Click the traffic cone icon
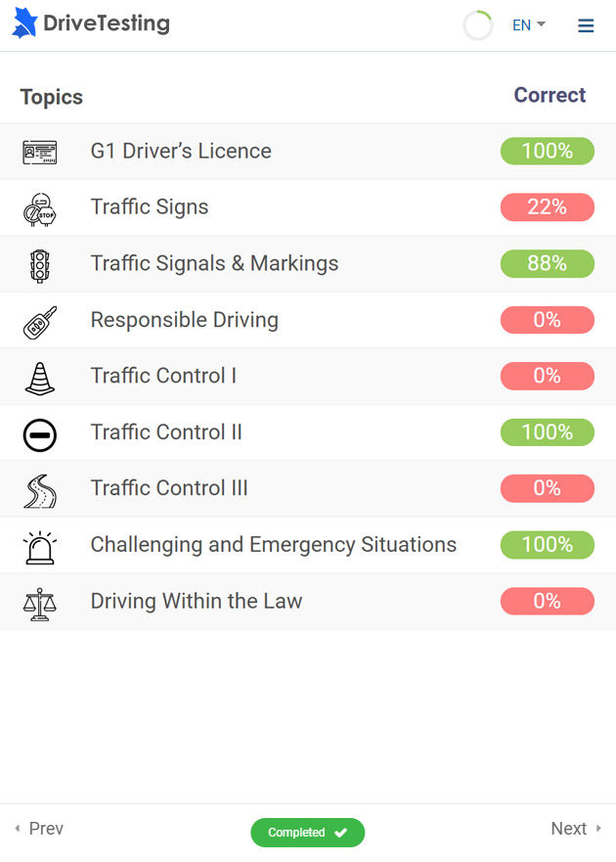 pyautogui.click(x=40, y=377)
